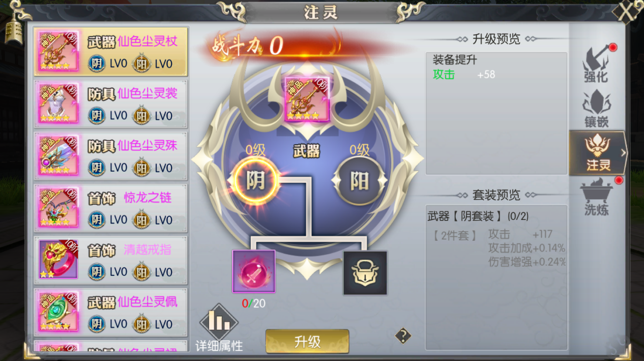The width and height of the screenshot is (644, 361).
Task: Select the 阳 spirit orb
Action: click(x=359, y=181)
